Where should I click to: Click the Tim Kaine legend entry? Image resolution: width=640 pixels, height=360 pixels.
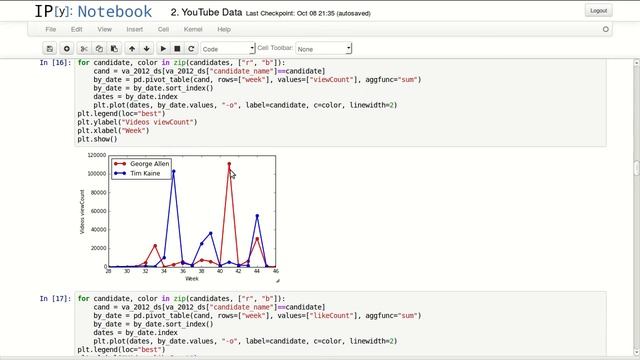point(137,173)
